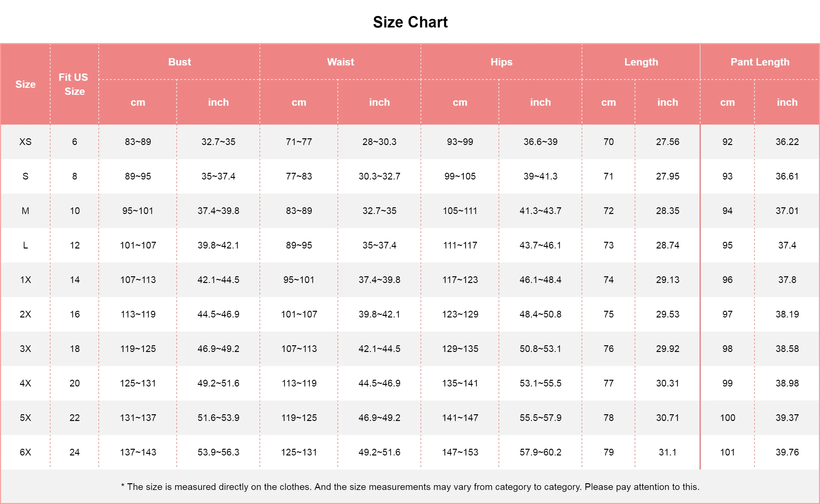Click the "cm" subheader under Waist
Viewport: 820px width, 504px height.
click(299, 102)
